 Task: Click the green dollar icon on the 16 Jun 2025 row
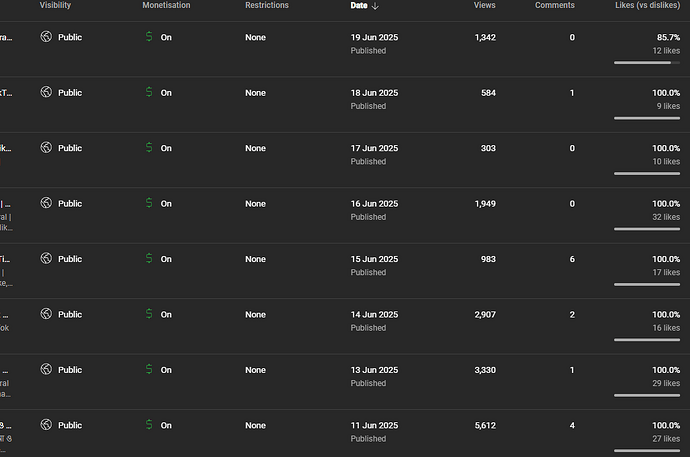[x=149, y=203]
